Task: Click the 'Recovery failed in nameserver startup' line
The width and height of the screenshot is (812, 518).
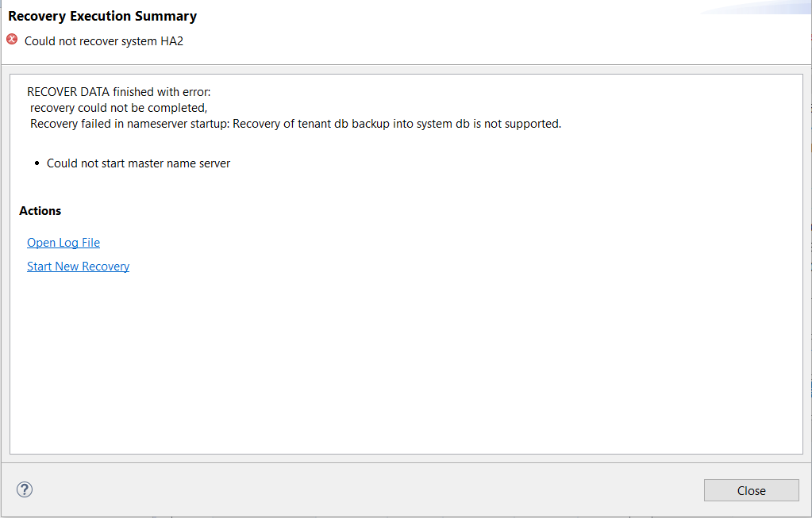Action: click(296, 124)
